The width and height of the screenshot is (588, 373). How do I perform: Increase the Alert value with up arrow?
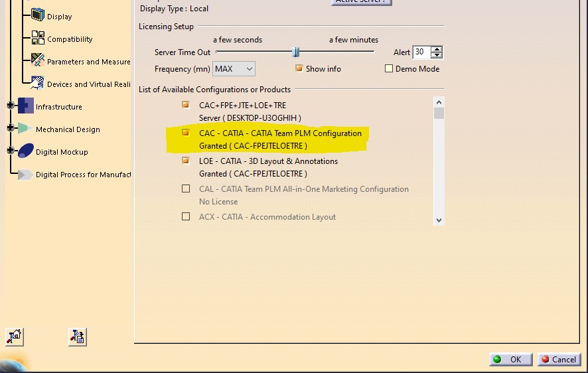point(437,49)
